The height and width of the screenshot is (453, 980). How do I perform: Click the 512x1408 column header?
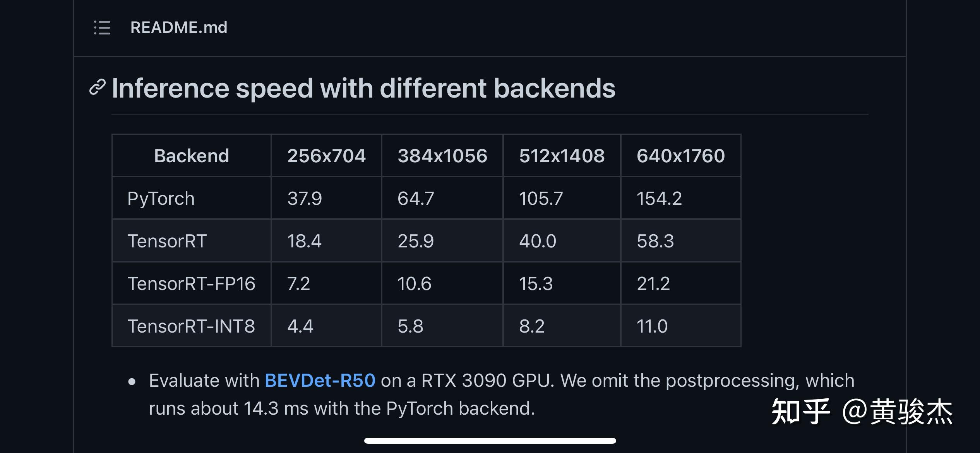coord(562,156)
